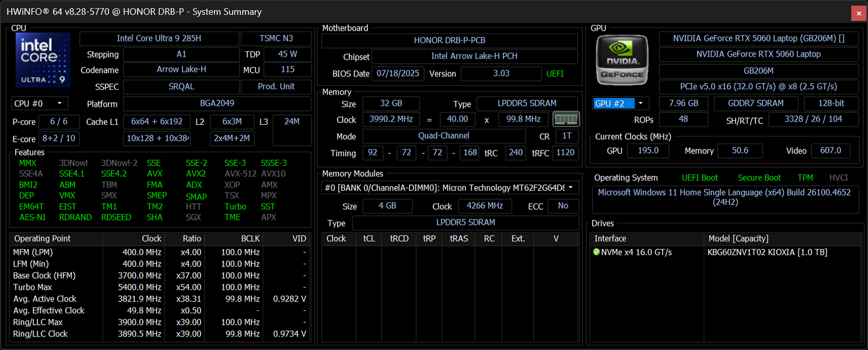This screenshot has height=350, width=868.
Task: Click the module clock 4266 MHz field
Action: [x=485, y=206]
